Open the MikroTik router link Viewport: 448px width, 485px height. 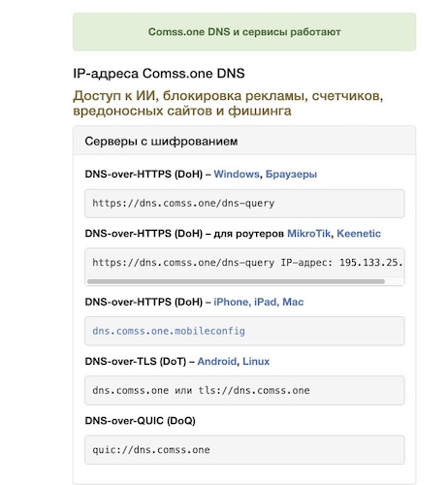[x=309, y=234]
